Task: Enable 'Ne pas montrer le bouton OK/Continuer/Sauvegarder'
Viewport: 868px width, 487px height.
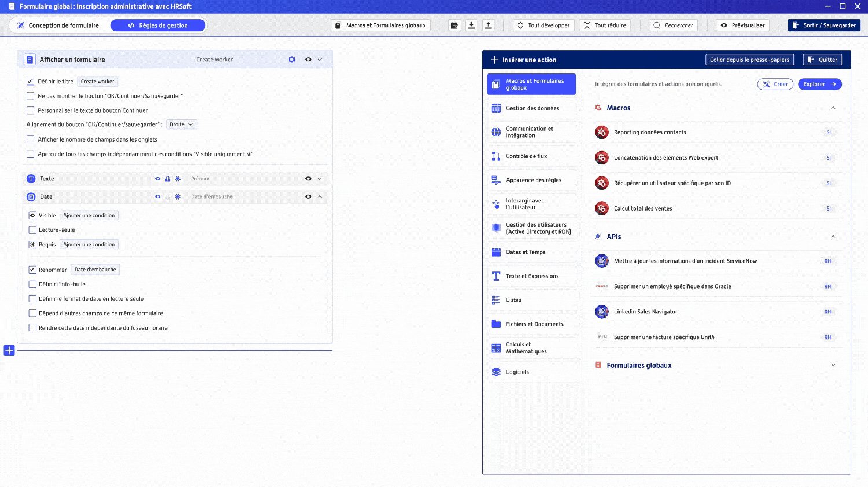Action: coord(30,96)
